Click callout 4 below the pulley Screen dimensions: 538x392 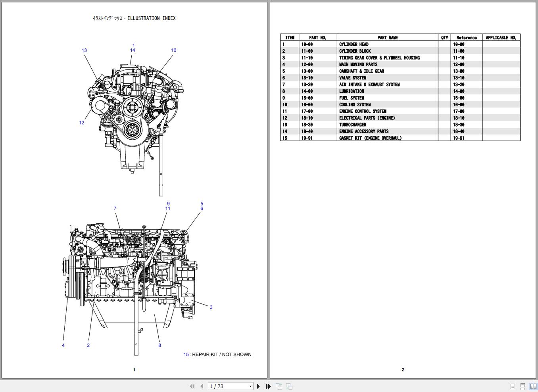(x=63, y=345)
